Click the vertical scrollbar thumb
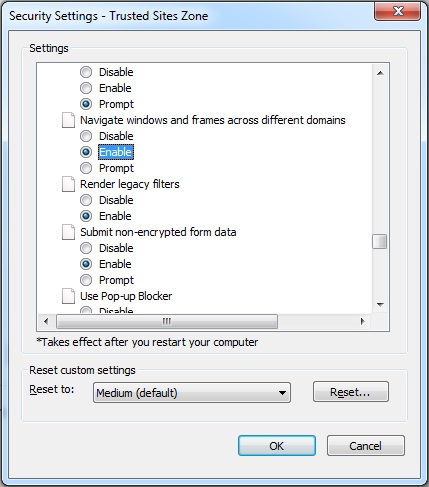429x487 pixels. (x=380, y=242)
